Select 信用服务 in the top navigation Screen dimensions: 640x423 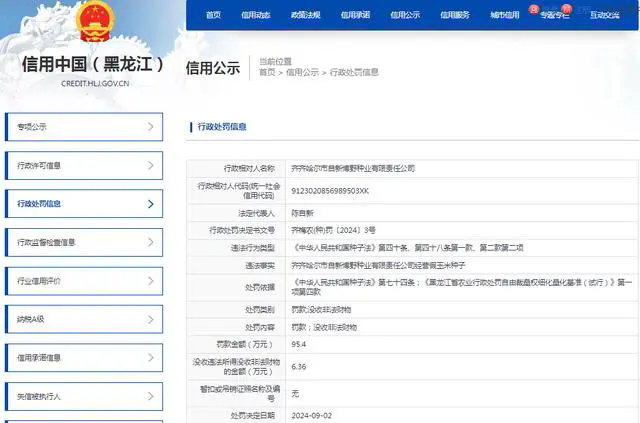coord(455,15)
